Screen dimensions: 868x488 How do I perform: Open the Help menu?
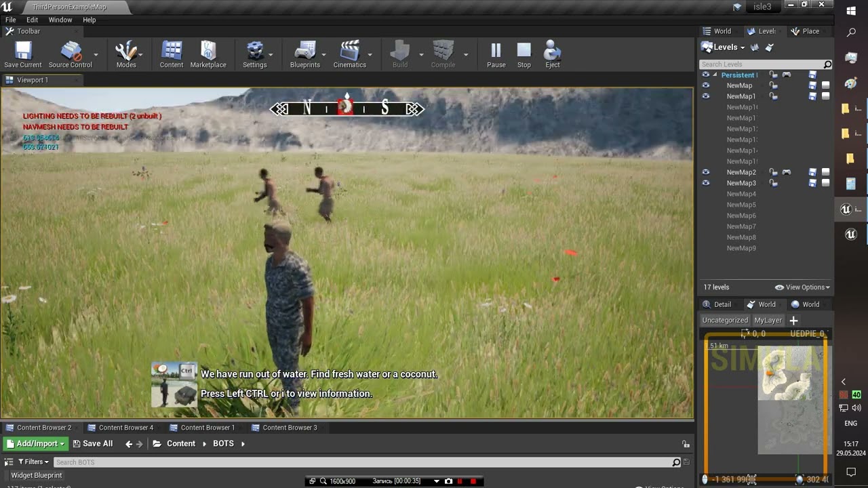90,20
